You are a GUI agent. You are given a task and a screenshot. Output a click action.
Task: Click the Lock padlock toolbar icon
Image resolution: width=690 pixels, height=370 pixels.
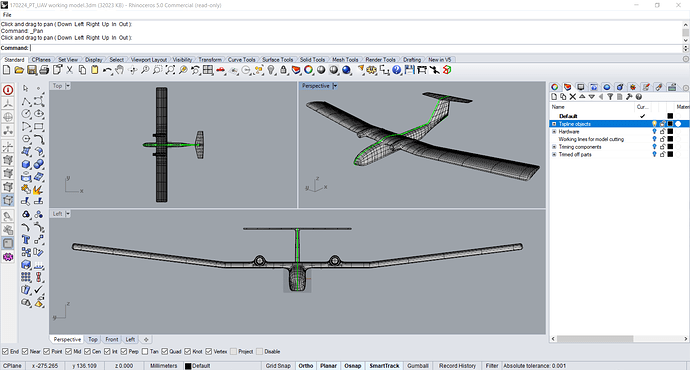(284, 70)
